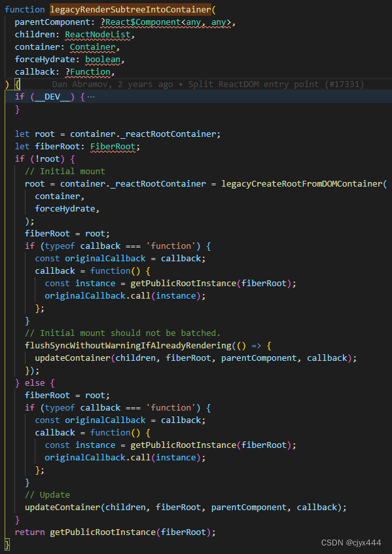
Task: Click legacyCreateRootFromDOMContainer call
Action: coord(302,184)
